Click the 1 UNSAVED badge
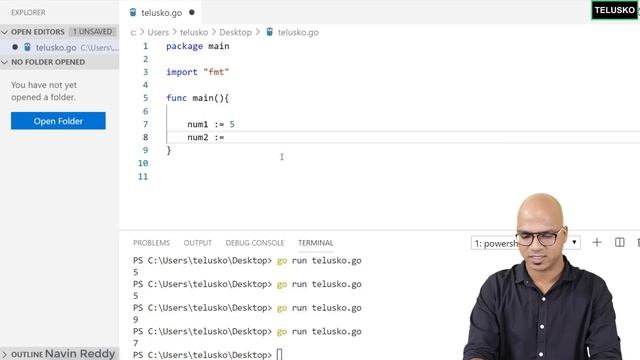The width and height of the screenshot is (640, 360). click(x=92, y=31)
